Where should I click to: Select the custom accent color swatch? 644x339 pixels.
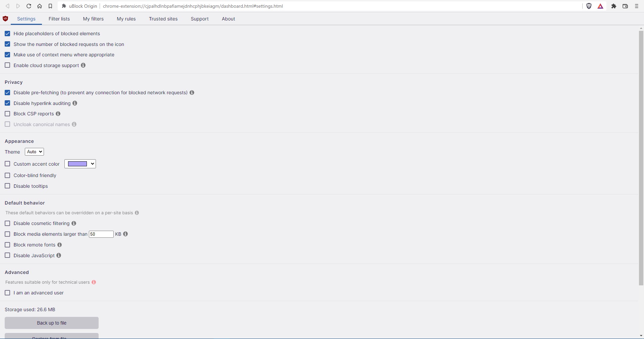click(x=77, y=164)
